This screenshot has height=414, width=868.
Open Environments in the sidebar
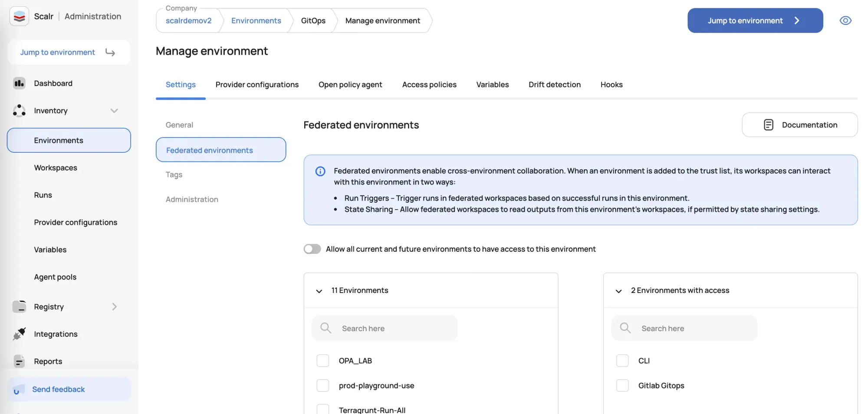click(x=69, y=140)
